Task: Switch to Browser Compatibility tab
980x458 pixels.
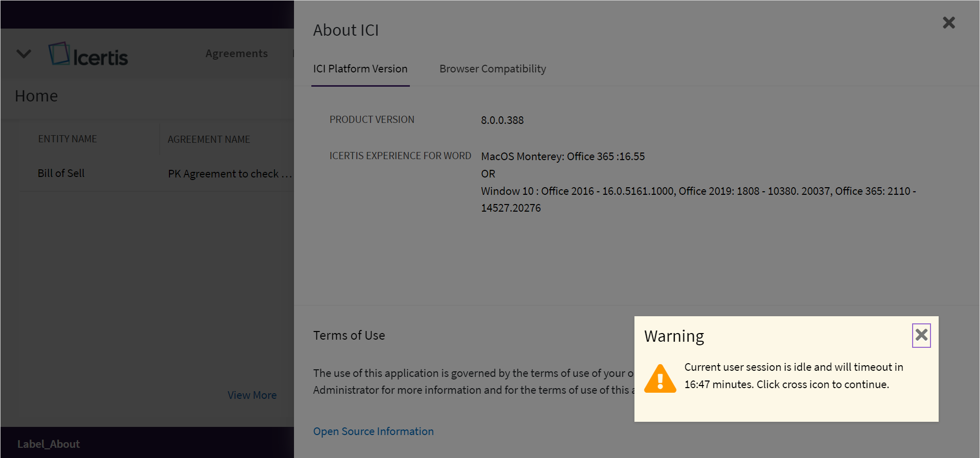Action: [x=492, y=69]
